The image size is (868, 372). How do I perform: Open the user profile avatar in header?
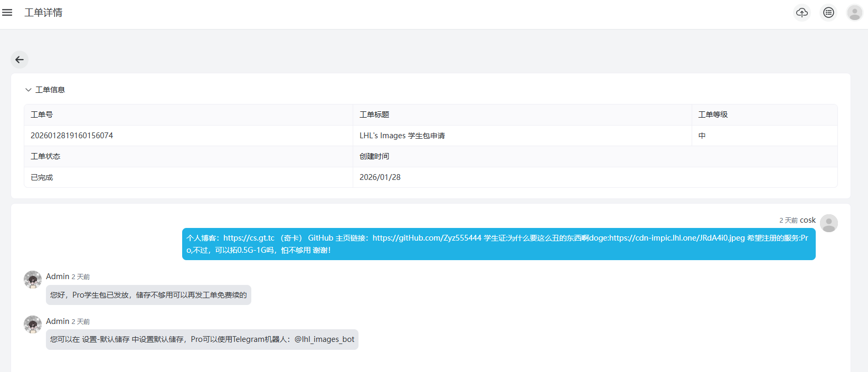854,13
